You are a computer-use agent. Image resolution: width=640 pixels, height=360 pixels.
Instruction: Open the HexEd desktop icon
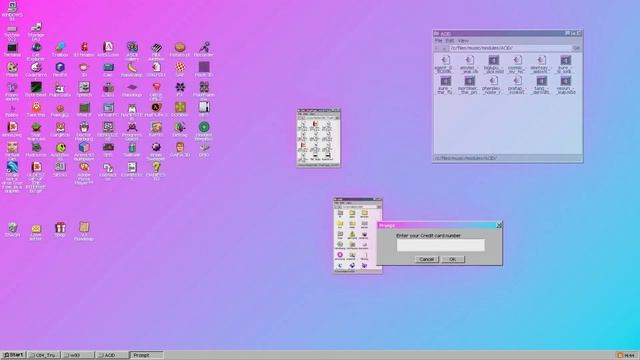(60, 70)
